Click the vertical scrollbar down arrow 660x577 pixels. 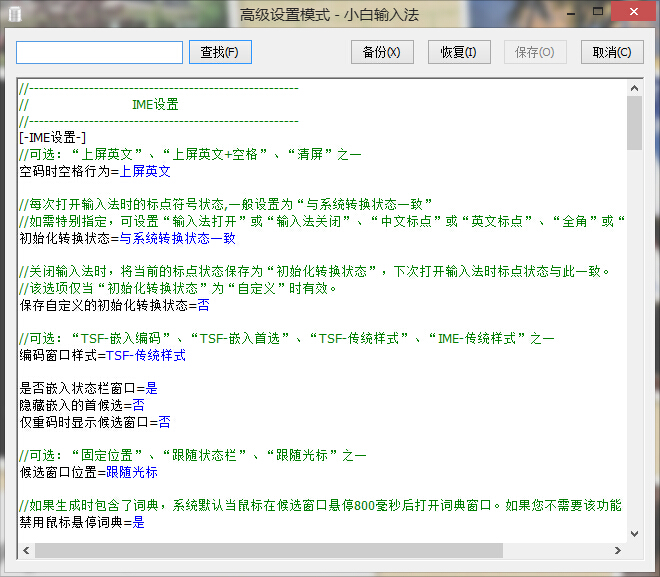634,534
